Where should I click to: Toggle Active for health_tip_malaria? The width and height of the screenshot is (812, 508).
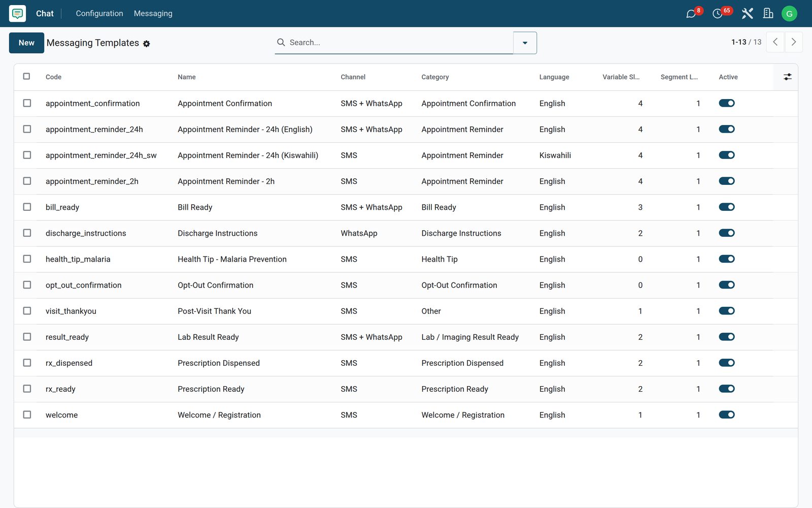click(727, 259)
